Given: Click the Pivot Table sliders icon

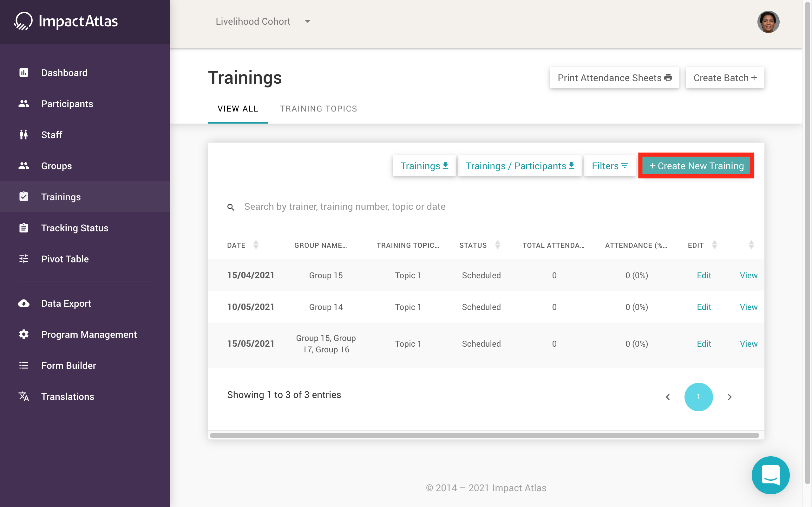Looking at the screenshot, I should point(23,259).
